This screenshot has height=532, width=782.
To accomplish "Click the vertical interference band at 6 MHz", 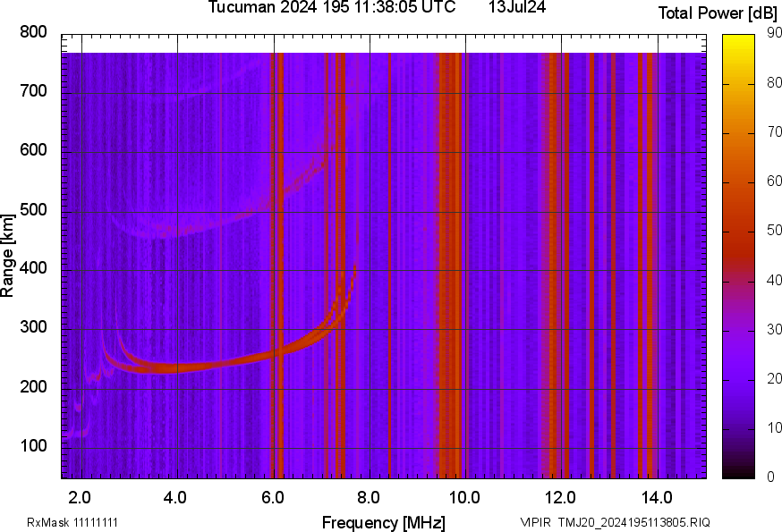I will tap(276, 265).
